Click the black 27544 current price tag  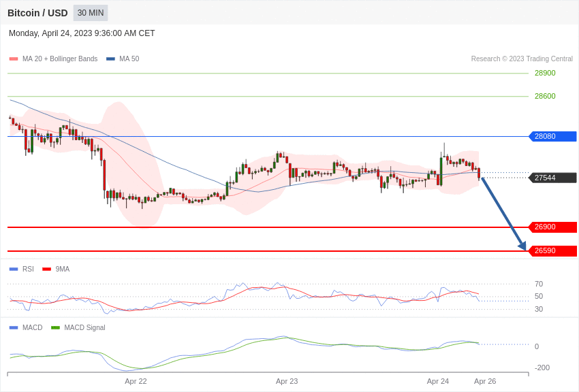[x=553, y=178]
